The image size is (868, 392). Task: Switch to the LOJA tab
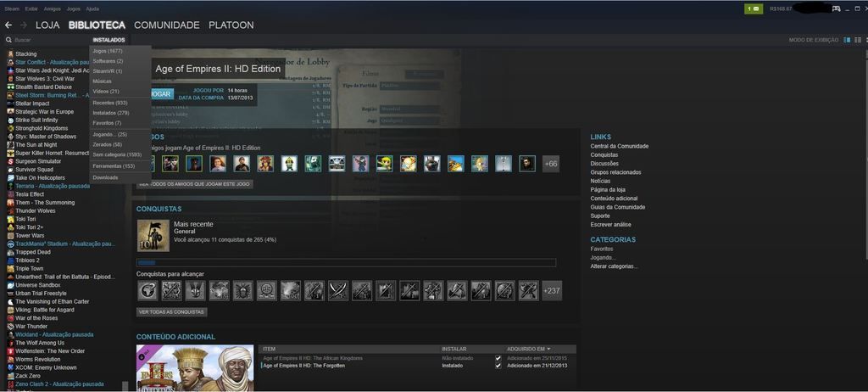[x=47, y=25]
